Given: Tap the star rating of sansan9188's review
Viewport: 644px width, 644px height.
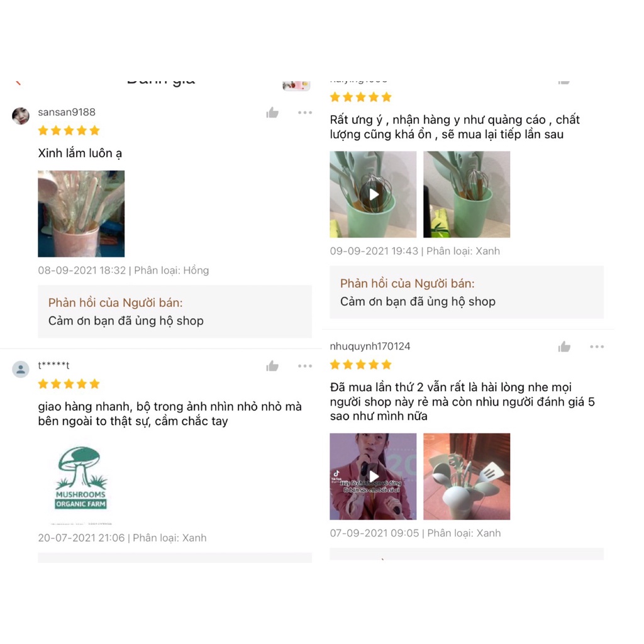Looking at the screenshot, I should pos(69,131).
